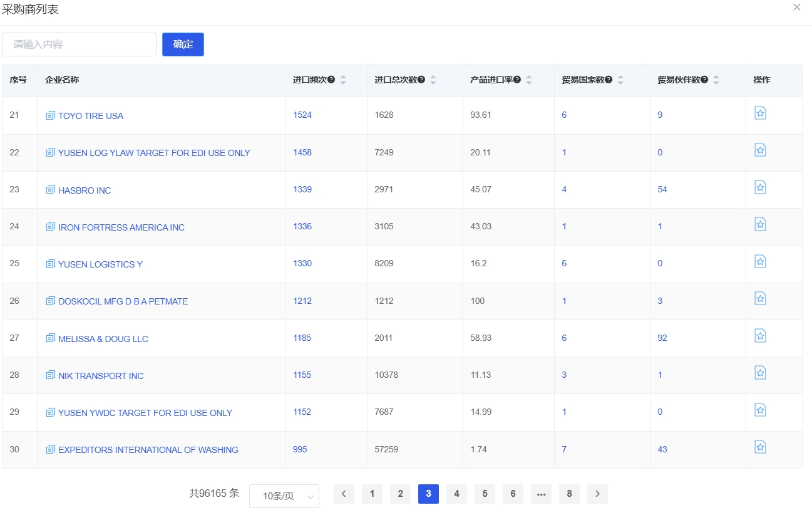Go to page 2
The width and height of the screenshot is (812, 515).
coord(400,494)
